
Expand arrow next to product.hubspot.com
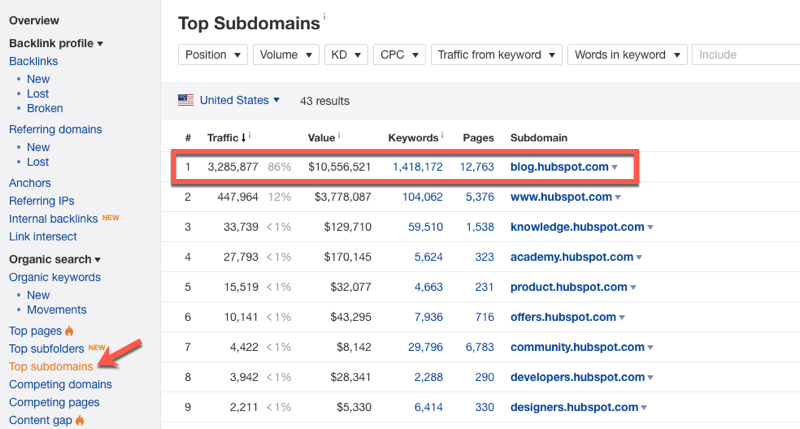[x=633, y=288]
